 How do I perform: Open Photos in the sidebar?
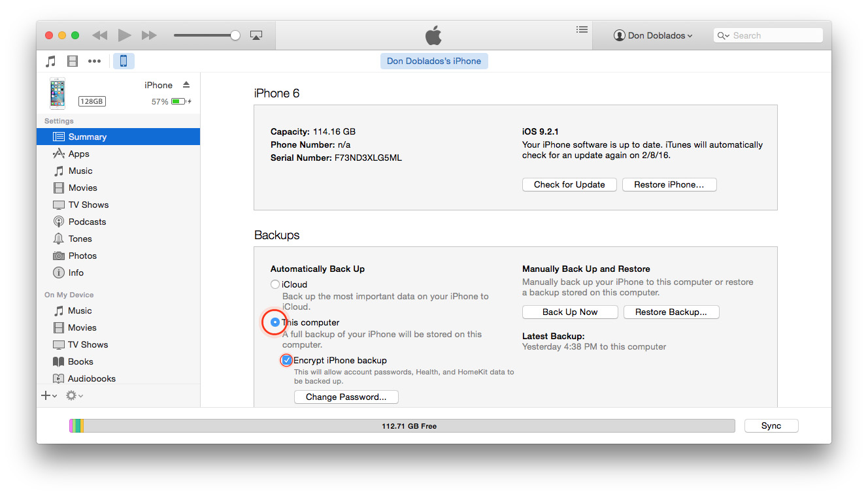[118, 256]
